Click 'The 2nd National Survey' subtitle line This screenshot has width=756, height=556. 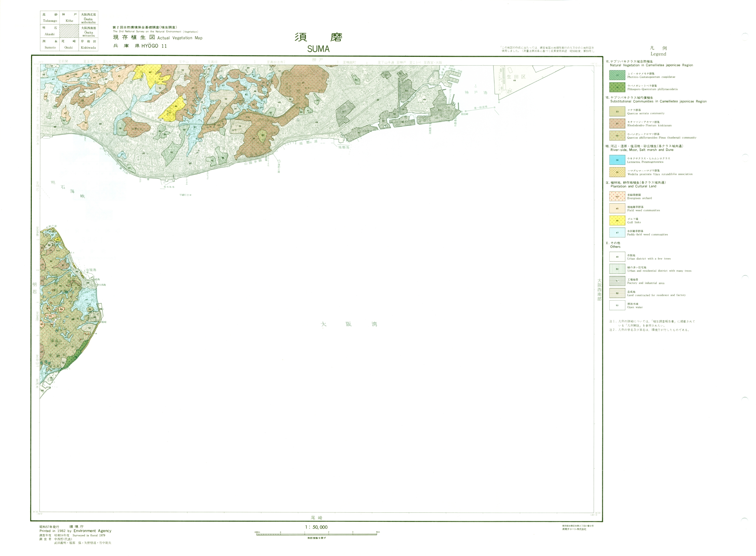tap(155, 32)
